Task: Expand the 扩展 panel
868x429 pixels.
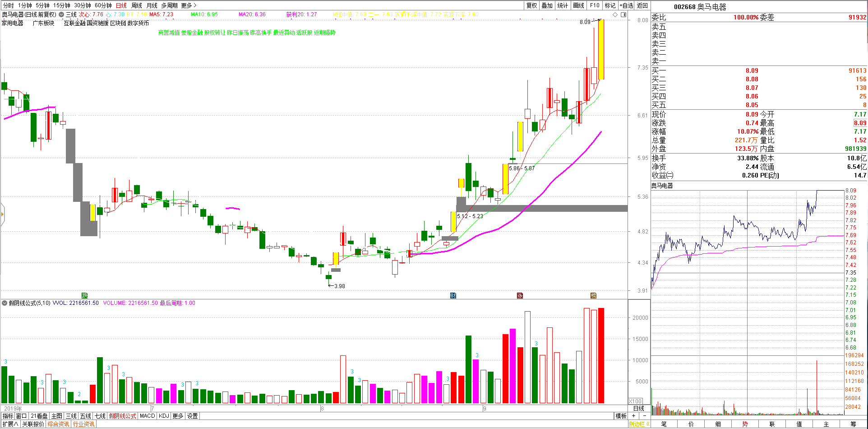Action: click(x=10, y=424)
